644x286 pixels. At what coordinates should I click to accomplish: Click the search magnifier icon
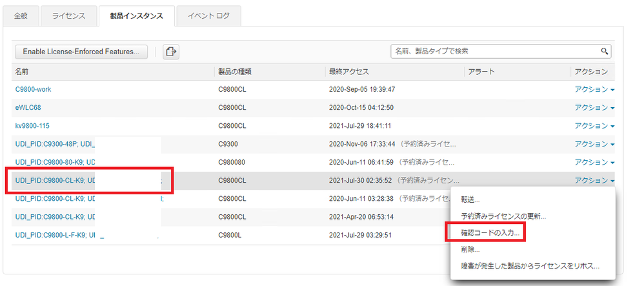click(x=604, y=52)
